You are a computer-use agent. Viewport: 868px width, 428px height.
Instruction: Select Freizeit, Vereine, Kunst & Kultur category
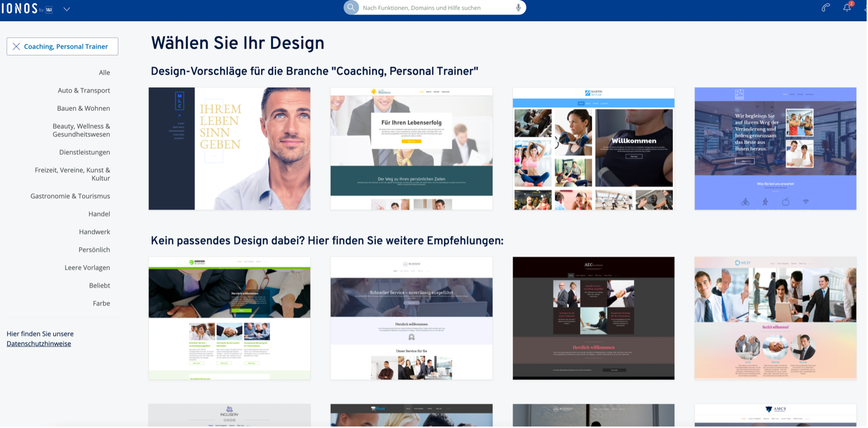[x=73, y=174]
